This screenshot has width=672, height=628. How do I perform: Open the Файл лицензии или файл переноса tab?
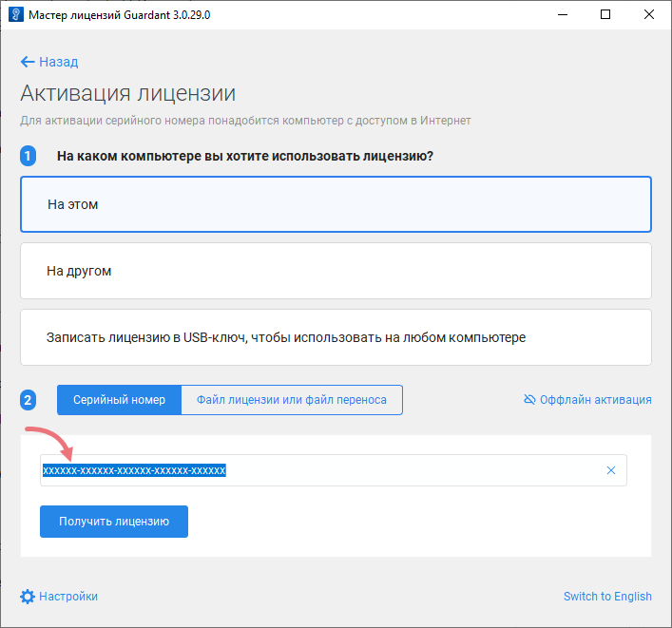292,400
